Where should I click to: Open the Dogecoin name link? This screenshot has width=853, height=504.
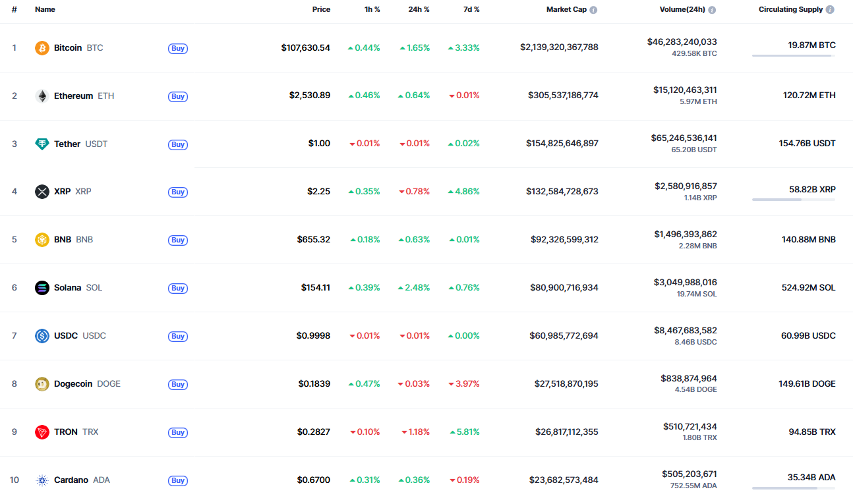[73, 384]
